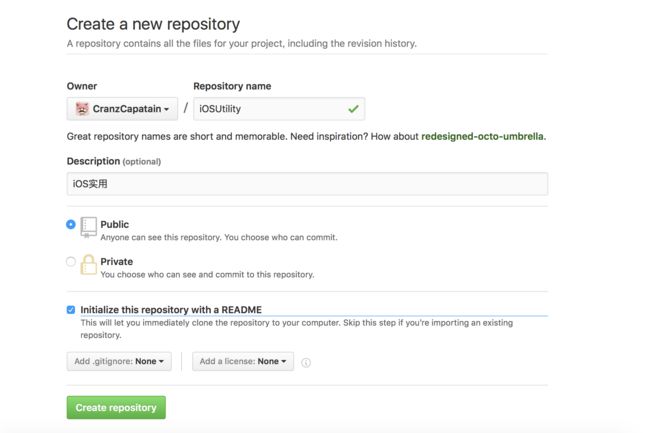Focus the Description text field

307,184
